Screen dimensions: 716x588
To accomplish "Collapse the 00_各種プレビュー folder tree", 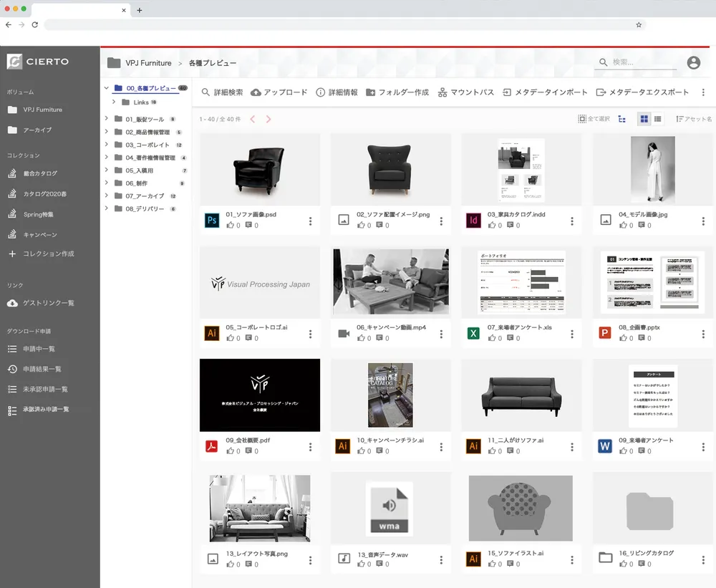I will pos(107,88).
